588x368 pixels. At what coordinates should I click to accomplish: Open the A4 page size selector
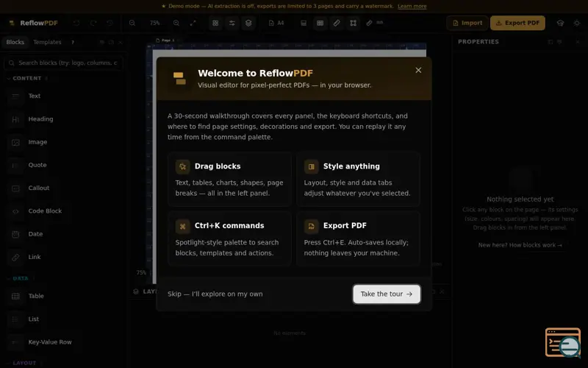276,23
